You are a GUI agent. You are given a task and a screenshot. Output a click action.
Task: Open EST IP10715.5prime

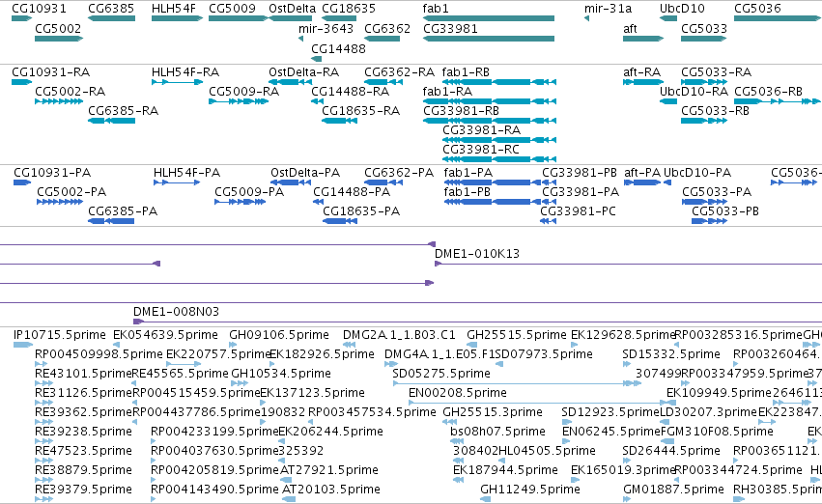60,335
